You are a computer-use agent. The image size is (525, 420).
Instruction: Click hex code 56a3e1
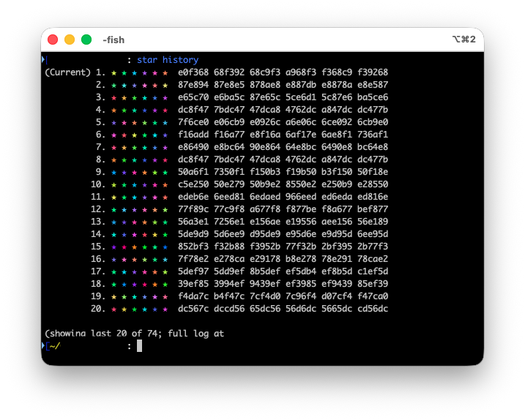tap(193, 221)
